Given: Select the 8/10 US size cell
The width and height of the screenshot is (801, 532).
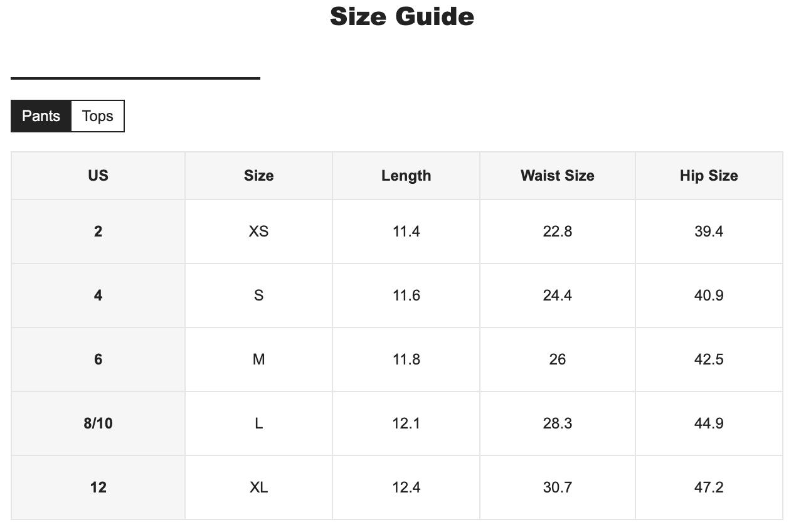Looking at the screenshot, I should (x=98, y=423).
